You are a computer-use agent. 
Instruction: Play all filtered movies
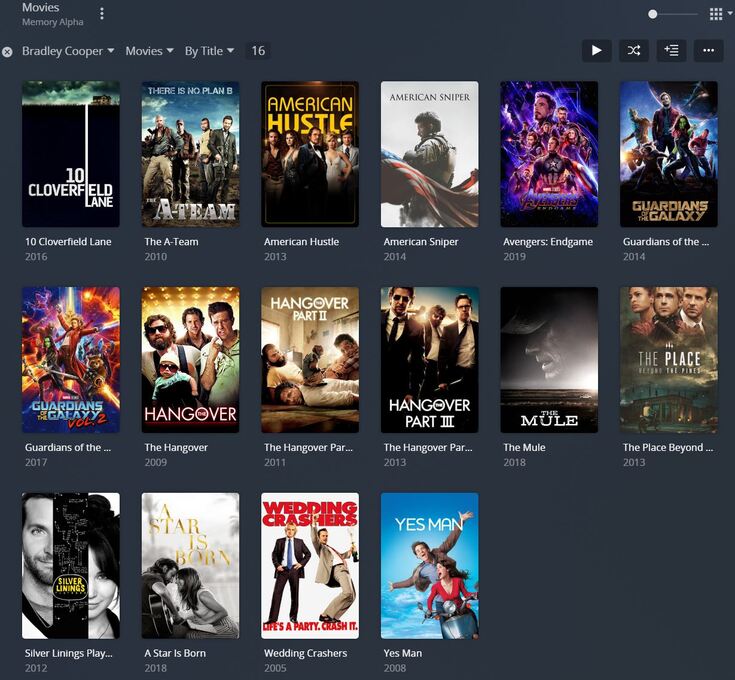click(x=596, y=50)
